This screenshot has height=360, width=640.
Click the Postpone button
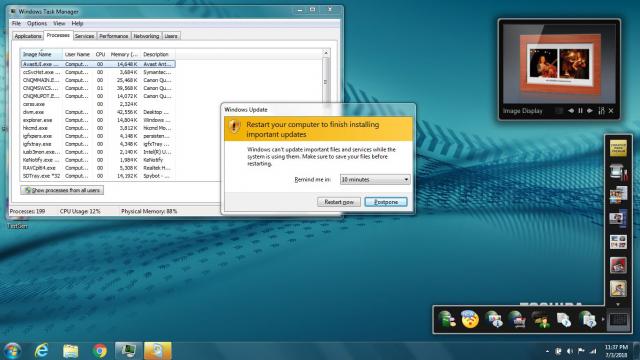[x=386, y=202]
